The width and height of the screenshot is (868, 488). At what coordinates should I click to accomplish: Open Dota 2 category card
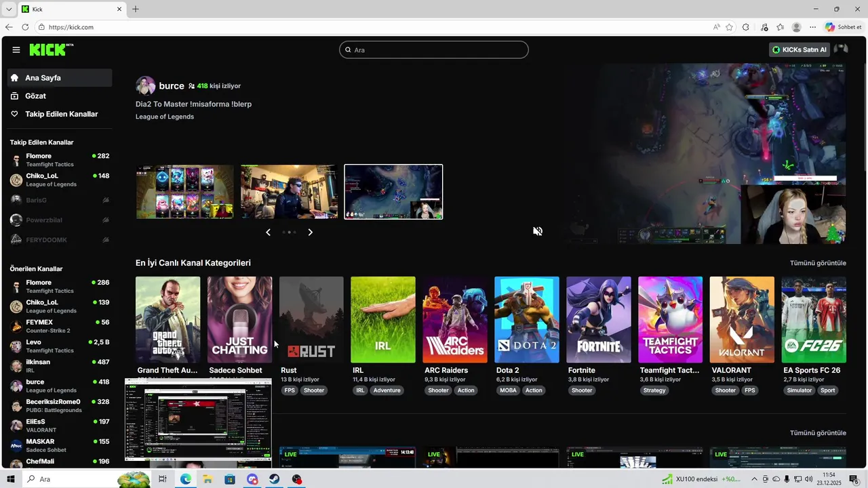[x=527, y=319]
